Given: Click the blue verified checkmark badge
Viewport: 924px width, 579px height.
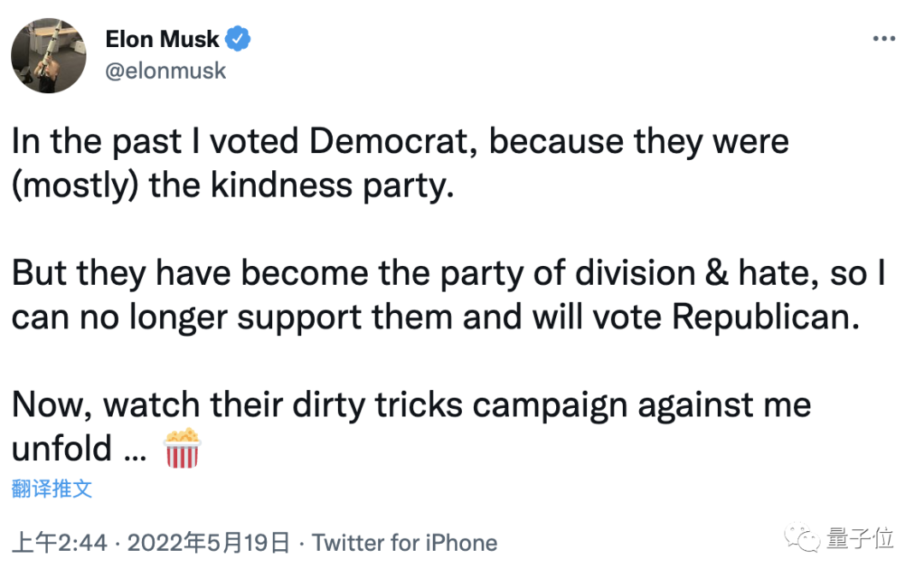Looking at the screenshot, I should pyautogui.click(x=237, y=38).
